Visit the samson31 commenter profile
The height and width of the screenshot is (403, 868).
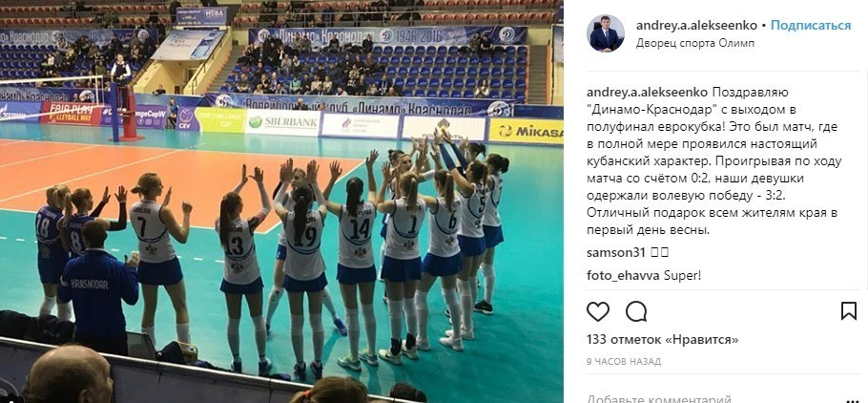[x=616, y=252]
